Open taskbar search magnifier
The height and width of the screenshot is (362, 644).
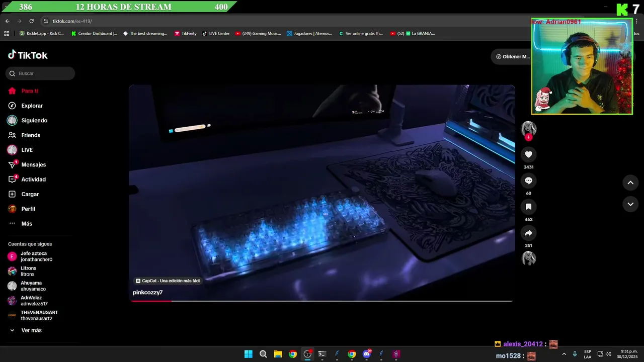coord(263,354)
